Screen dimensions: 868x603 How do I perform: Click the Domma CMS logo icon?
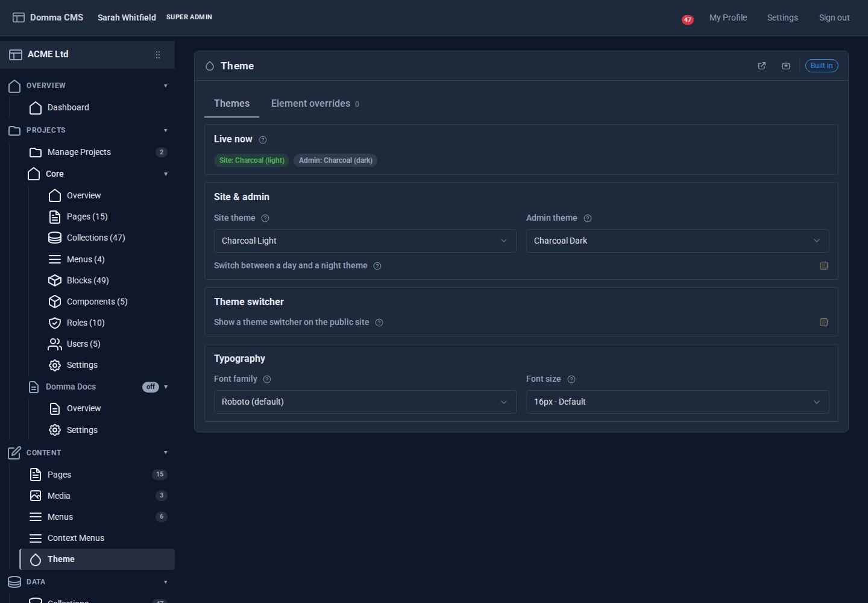[19, 17]
